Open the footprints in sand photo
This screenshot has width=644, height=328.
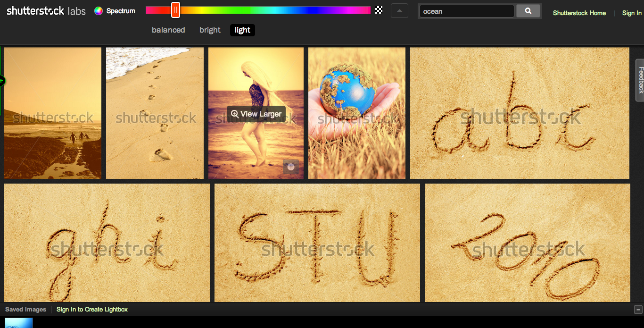[x=155, y=113]
